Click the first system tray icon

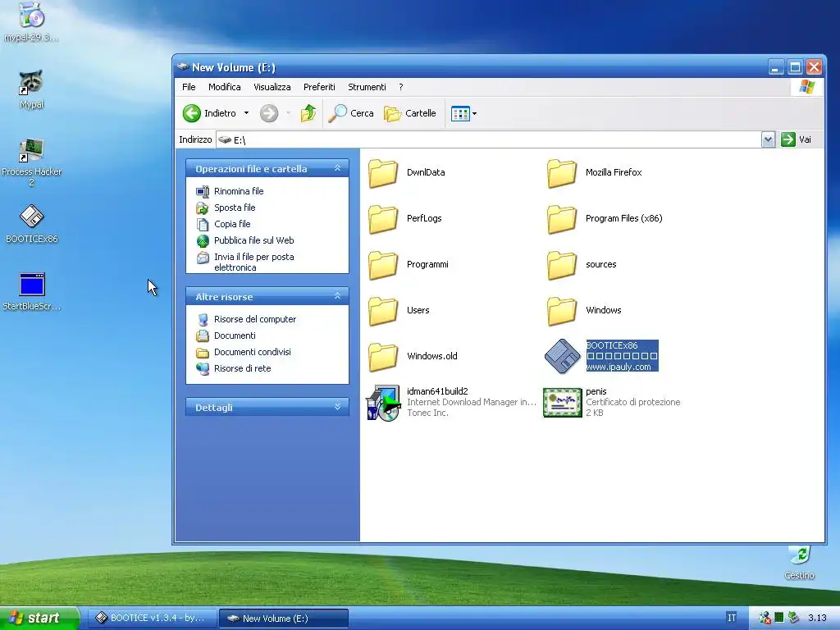click(765, 619)
